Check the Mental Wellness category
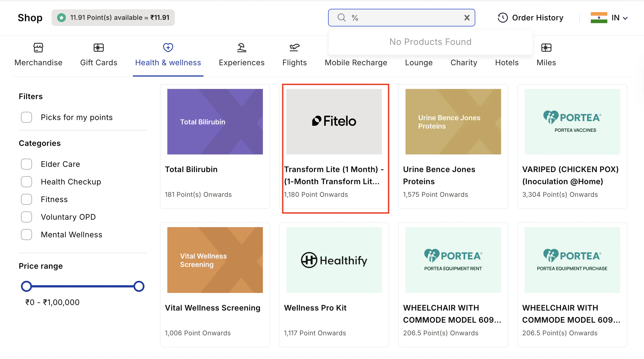The width and height of the screenshot is (644, 359). (26, 235)
